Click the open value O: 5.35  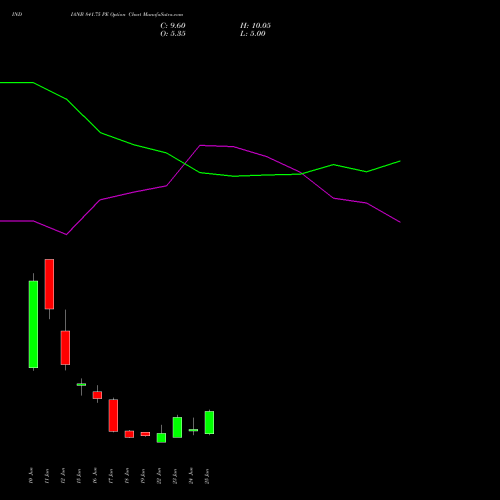pos(173,34)
